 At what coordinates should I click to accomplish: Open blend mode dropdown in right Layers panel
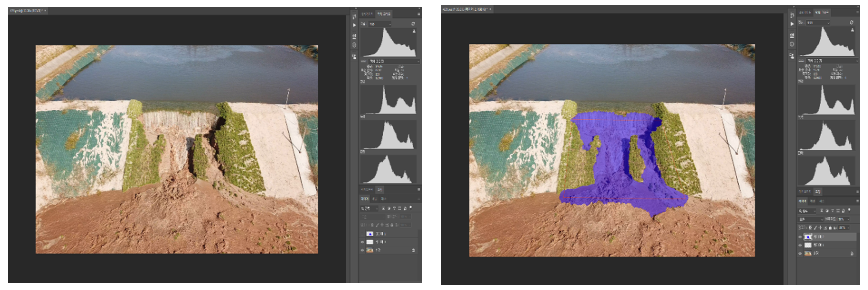pos(810,219)
